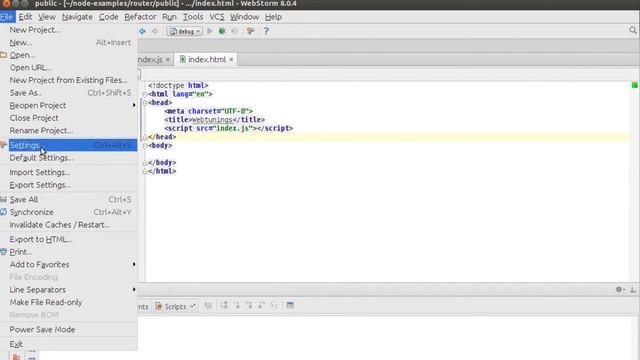This screenshot has width=640, height=360.
Task: Open the debug run configuration dropdown
Action: (184, 31)
